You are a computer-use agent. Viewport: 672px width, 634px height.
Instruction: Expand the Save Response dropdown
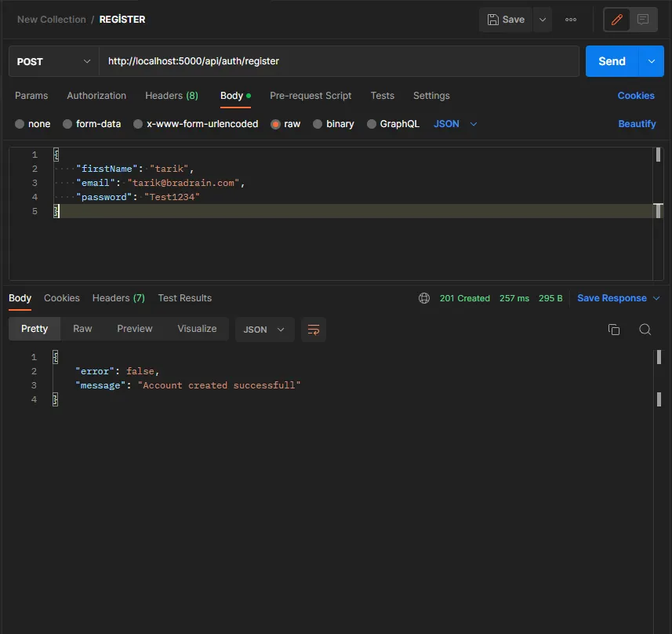(x=656, y=298)
